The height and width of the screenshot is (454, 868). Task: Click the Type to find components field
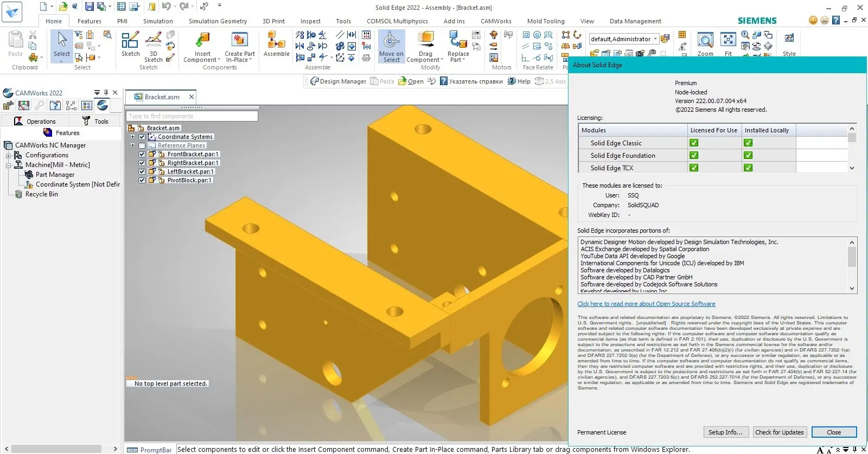pos(192,116)
